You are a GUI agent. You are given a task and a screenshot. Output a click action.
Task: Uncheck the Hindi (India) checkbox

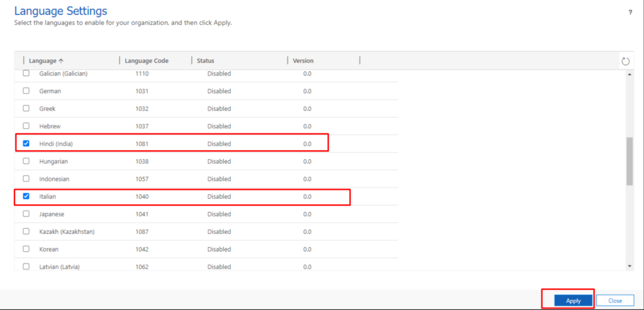pos(26,143)
